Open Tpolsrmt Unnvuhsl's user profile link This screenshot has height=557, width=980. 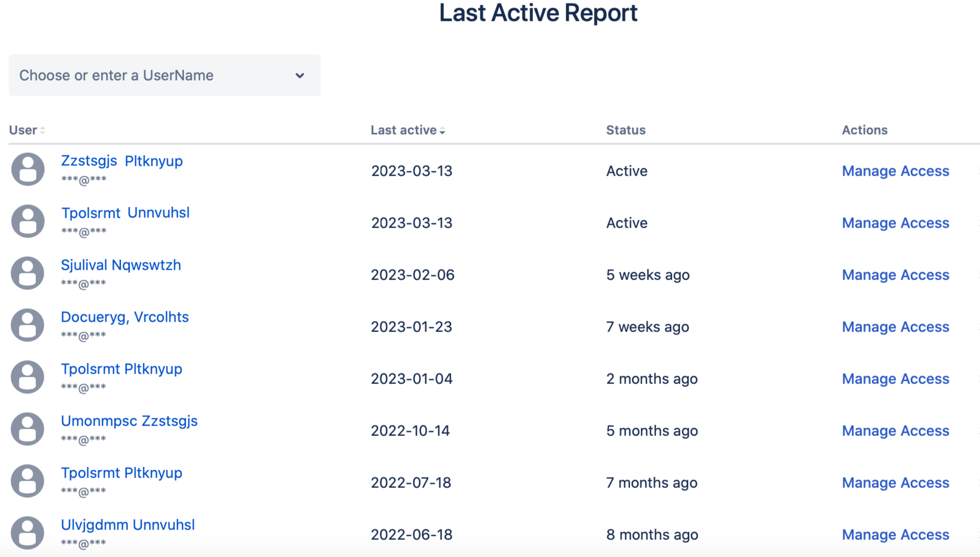click(x=125, y=213)
